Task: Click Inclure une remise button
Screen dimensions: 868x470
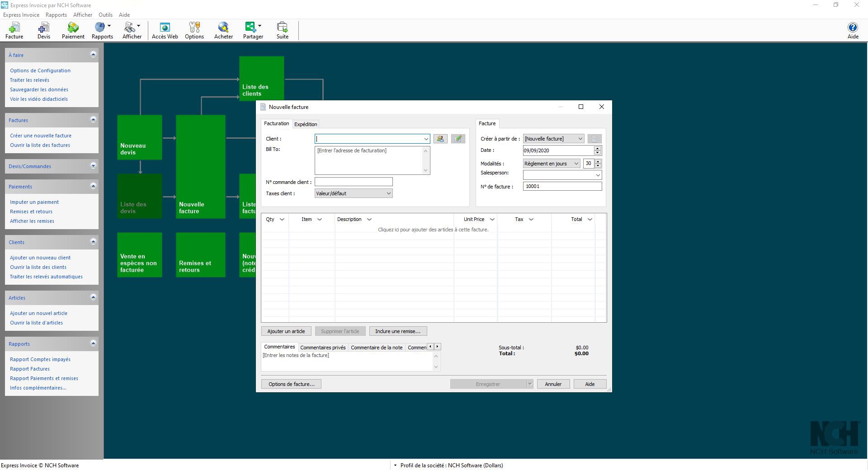Action: point(398,331)
